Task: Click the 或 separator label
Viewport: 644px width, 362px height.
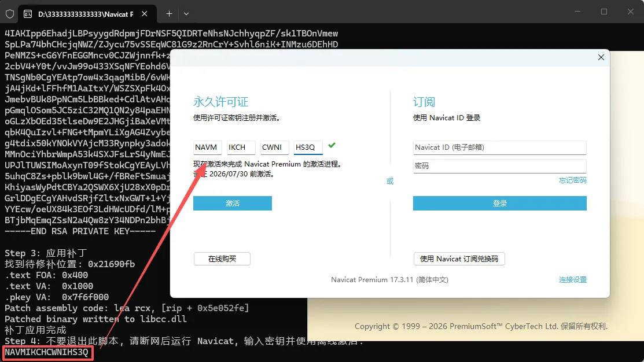Action: point(390,181)
